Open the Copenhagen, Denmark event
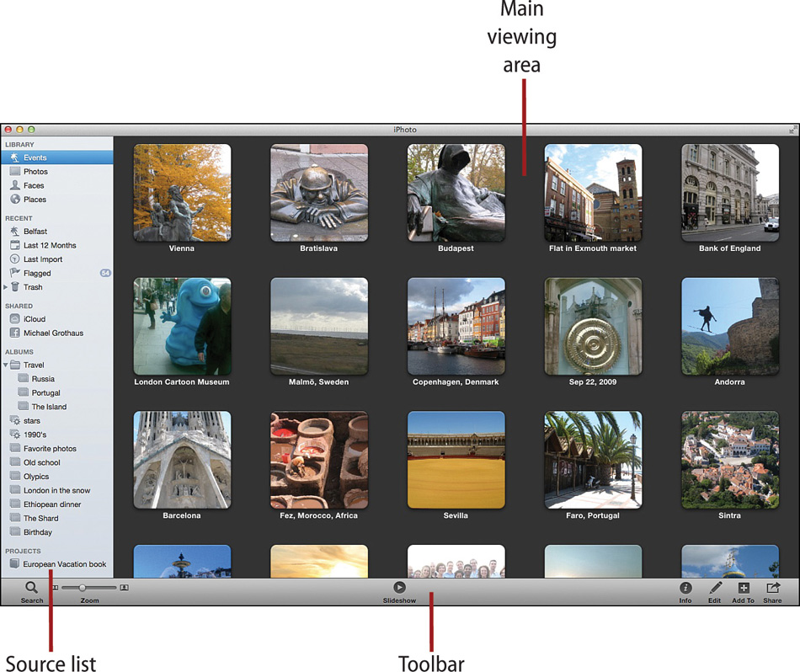Screen dimensions: 800x672 coord(456,326)
